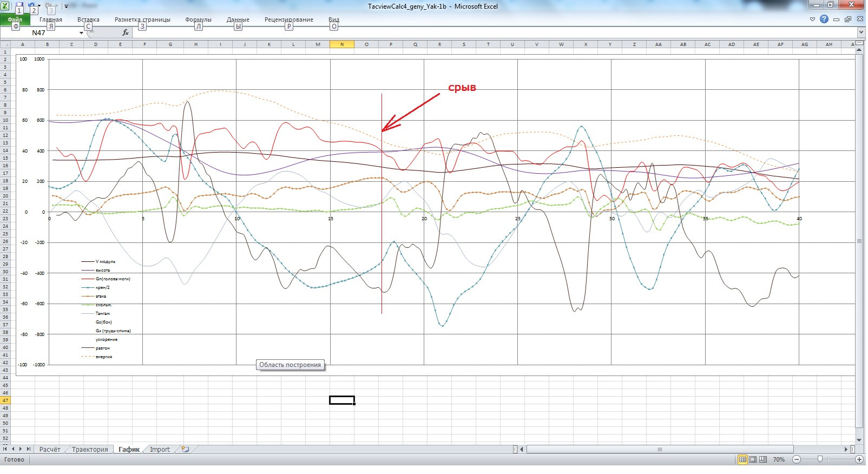Click vertical scrollbar down arrow

859,440
